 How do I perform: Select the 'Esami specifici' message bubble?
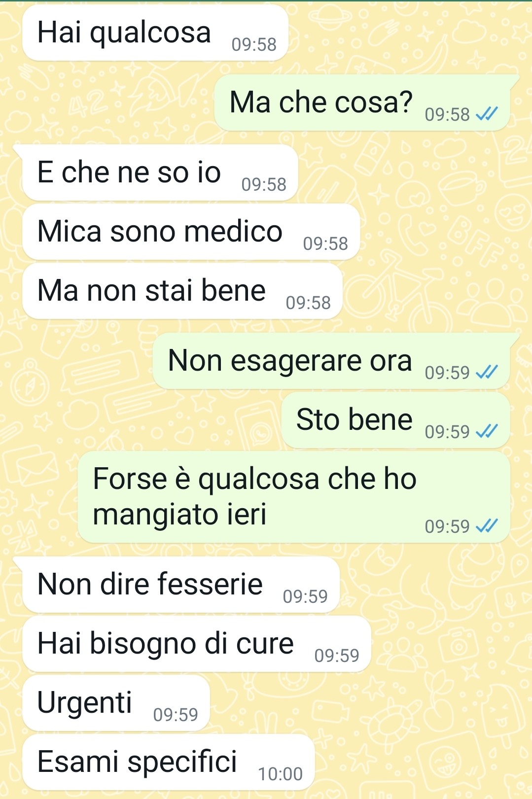pyautogui.click(x=169, y=762)
